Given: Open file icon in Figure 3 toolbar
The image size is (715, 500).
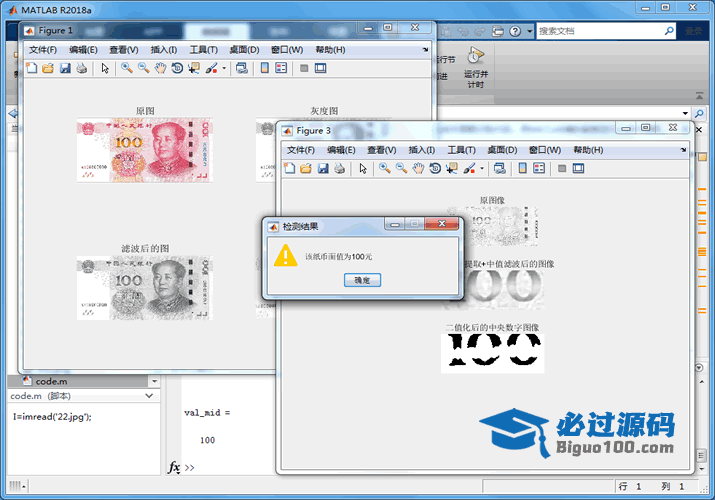Looking at the screenshot, I should 306,169.
